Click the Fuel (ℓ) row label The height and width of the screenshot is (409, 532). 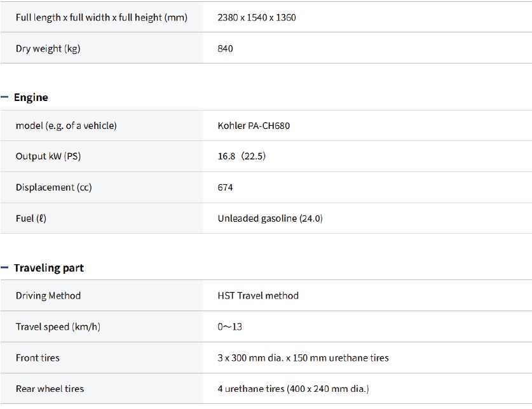tap(31, 218)
